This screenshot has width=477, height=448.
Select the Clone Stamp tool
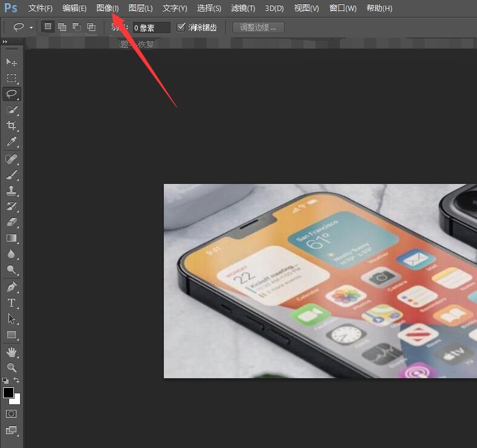[12, 191]
